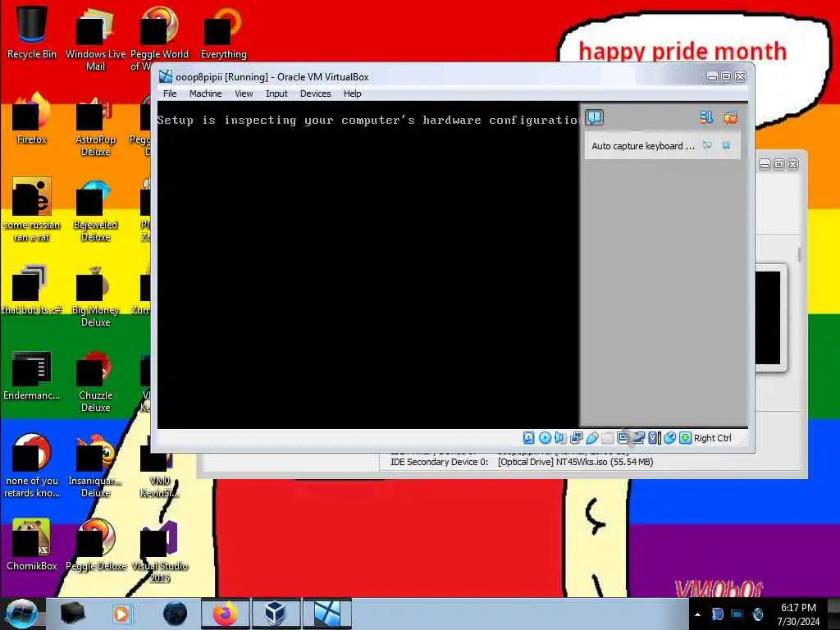Screen dimensions: 840x630
Task: Open Chuzzle Deluxe desktop icon
Action: [95, 381]
